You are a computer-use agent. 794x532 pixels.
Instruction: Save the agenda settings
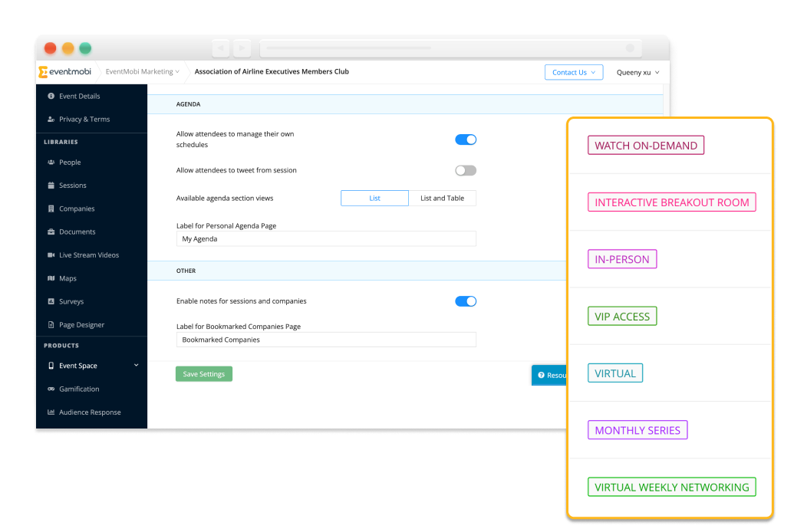point(203,374)
